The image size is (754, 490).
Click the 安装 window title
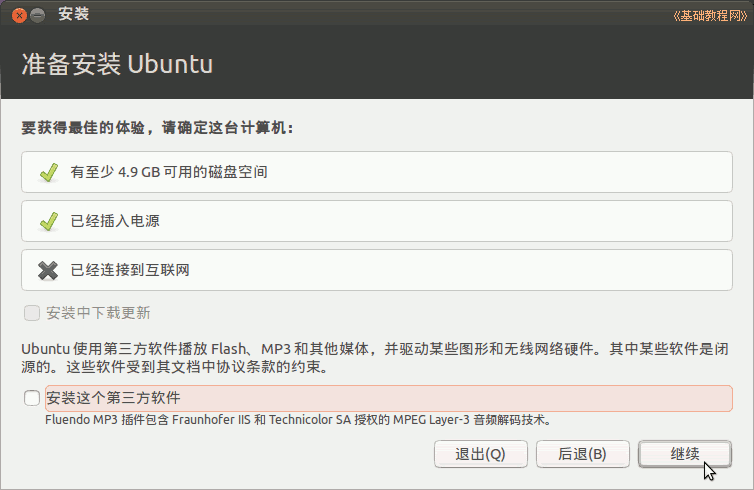click(74, 14)
